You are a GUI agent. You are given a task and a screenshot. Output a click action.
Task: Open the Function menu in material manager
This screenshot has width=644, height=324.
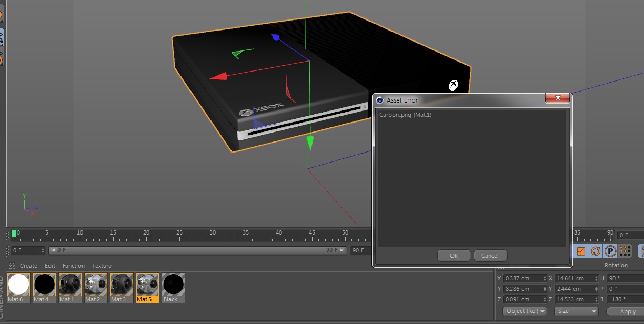click(74, 266)
